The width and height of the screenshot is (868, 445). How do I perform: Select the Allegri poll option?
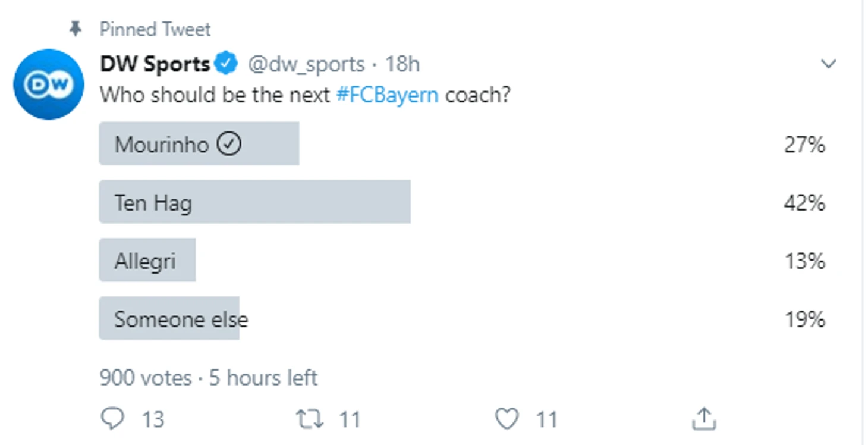pos(147,261)
